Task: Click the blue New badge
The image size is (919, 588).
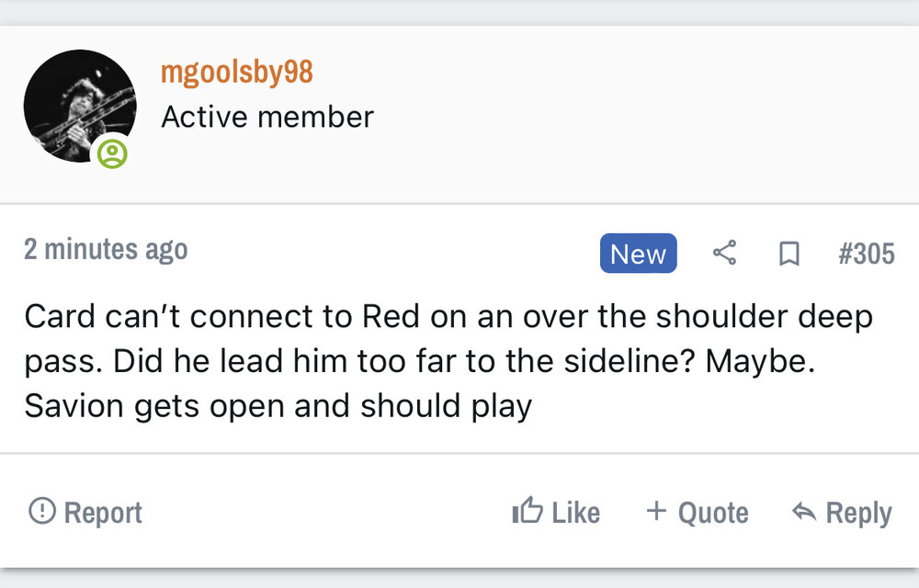Action: click(x=638, y=254)
